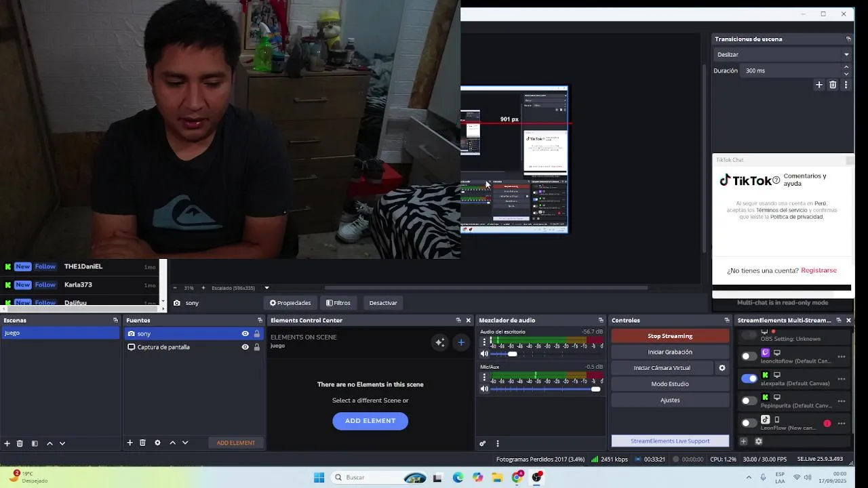This screenshot has width=868, height=488.
Task: Disable alexpaita Kick stream toggle
Action: (x=749, y=379)
